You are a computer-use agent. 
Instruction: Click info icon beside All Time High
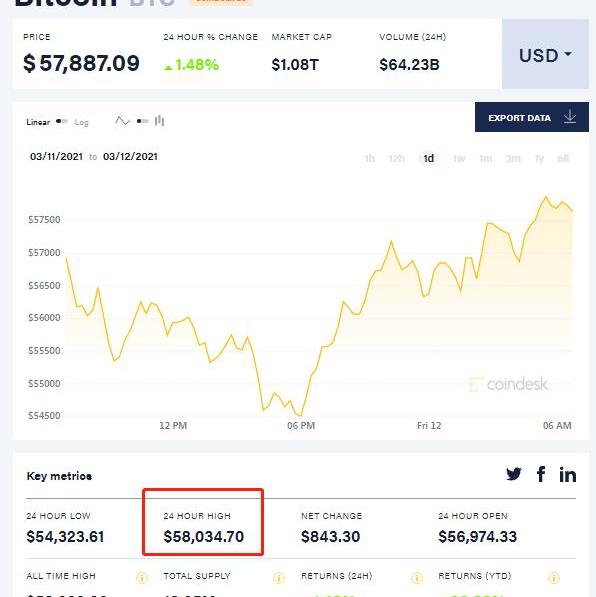(x=142, y=578)
